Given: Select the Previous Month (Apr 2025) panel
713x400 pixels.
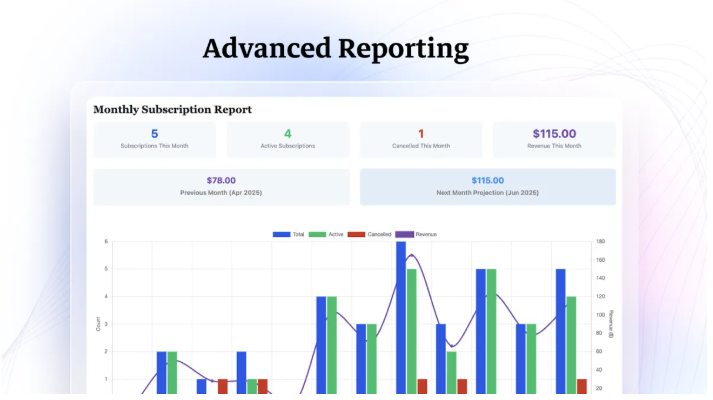Looking at the screenshot, I should [221, 186].
